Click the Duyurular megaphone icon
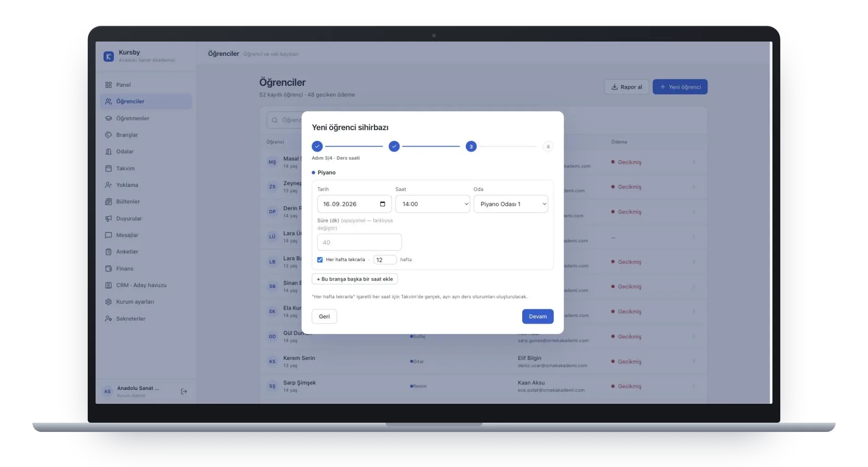868x467 pixels. [108, 219]
